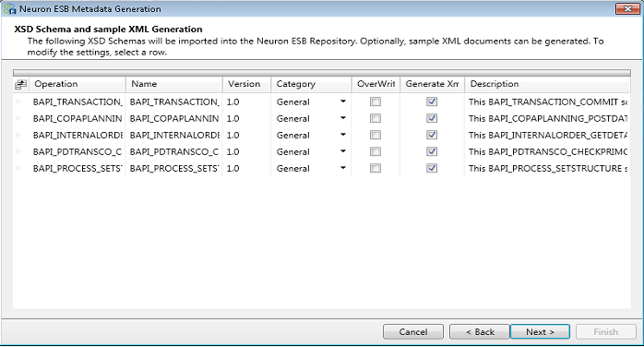644x347 pixels.
Task: Uncheck Generate Xml for BAPI_TRANSACTION row
Action: pyautogui.click(x=432, y=102)
